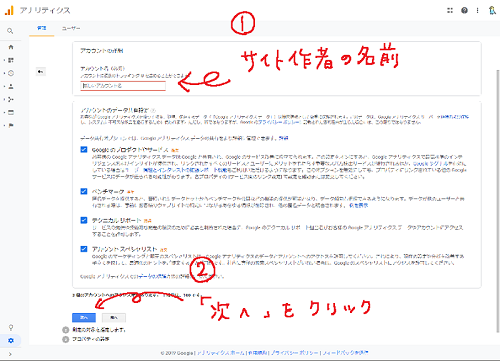Open the 詳細 link after data sharing sentence

point(284,138)
